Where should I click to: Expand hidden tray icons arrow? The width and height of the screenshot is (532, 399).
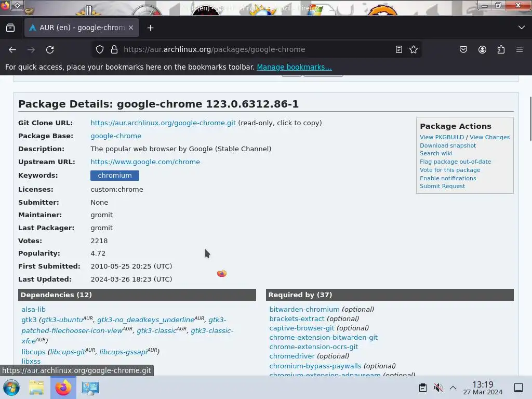[x=453, y=388]
